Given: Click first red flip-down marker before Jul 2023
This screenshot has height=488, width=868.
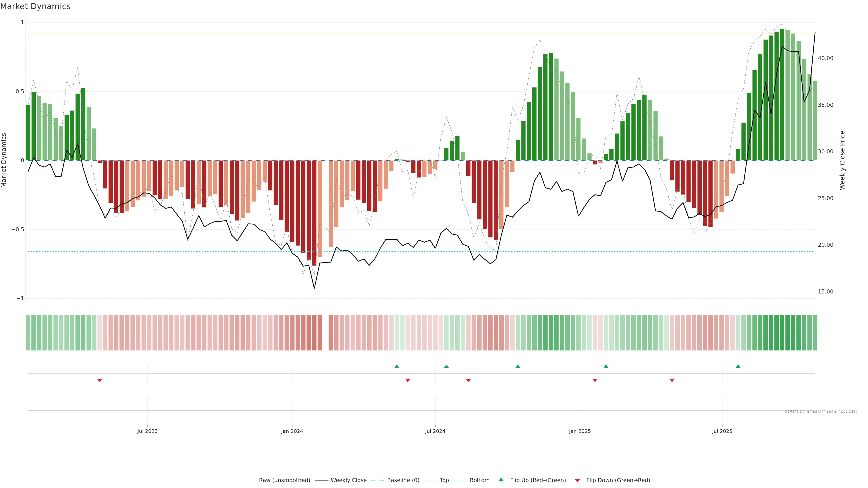Looking at the screenshot, I should [99, 380].
